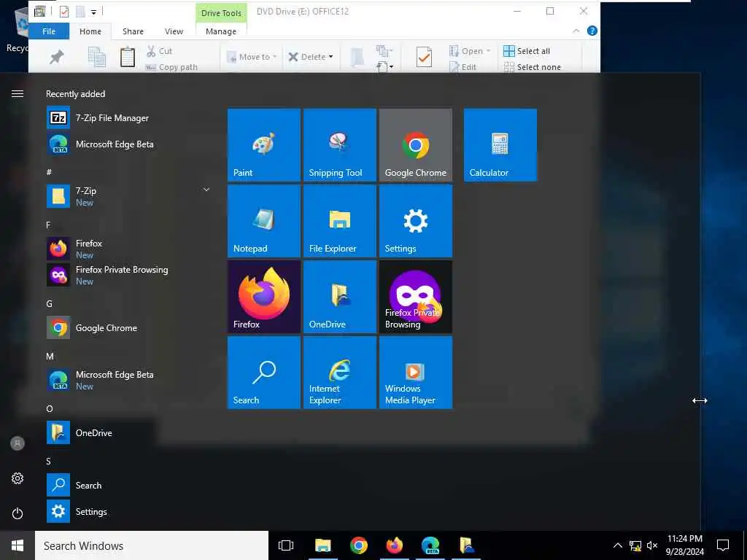Viewport: 747px width, 560px height.
Task: Open Customize Quick Access Toolbar dropdown
Action: pyautogui.click(x=93, y=12)
